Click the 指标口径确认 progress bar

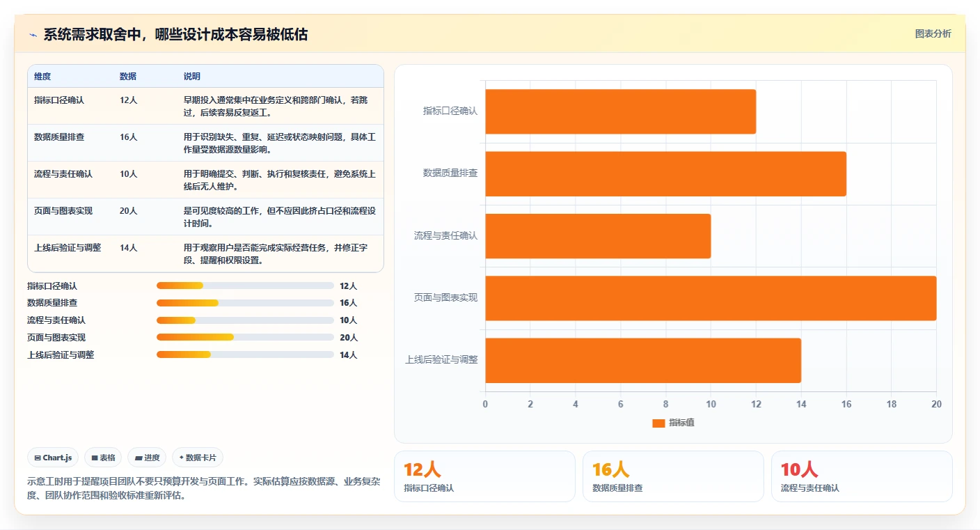(245, 286)
